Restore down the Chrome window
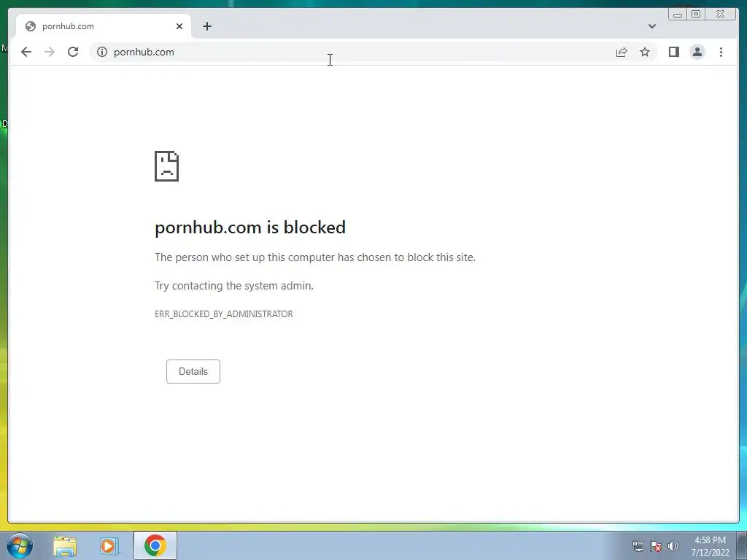 (x=695, y=15)
